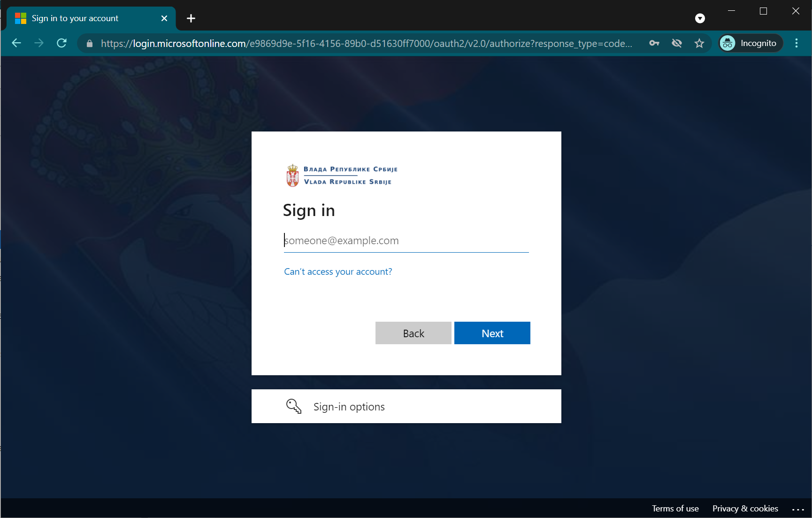812x518 pixels.
Task: Click the email address input field
Action: point(406,240)
